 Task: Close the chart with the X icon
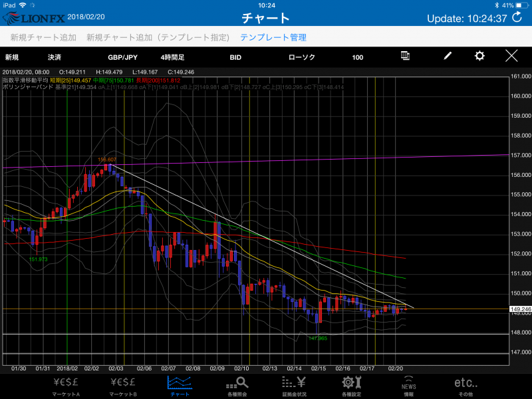[511, 57]
